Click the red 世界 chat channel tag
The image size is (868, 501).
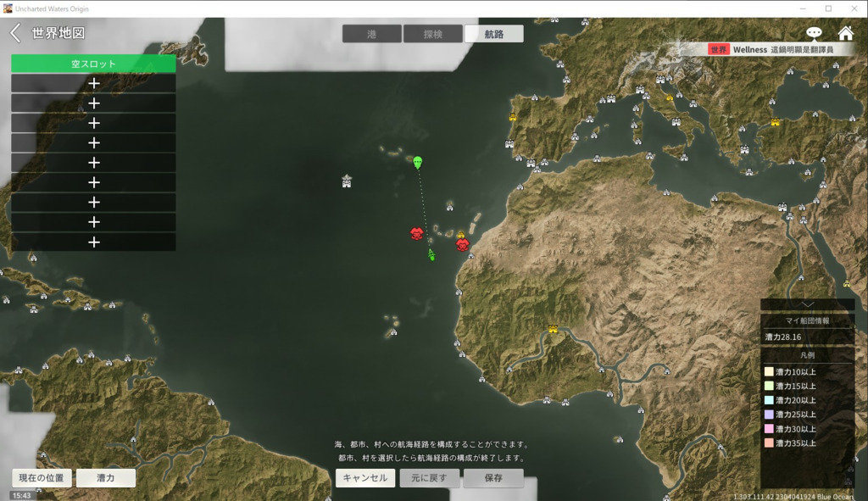[719, 49]
